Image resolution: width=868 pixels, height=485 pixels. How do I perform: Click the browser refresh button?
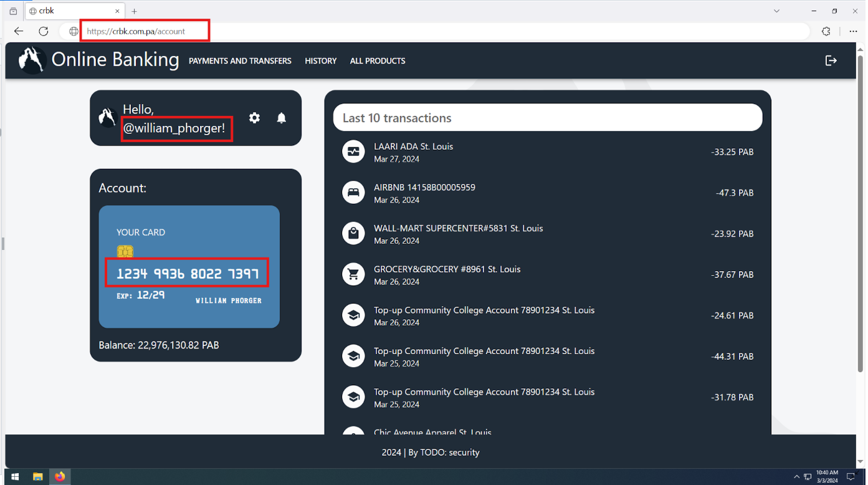pyautogui.click(x=43, y=31)
